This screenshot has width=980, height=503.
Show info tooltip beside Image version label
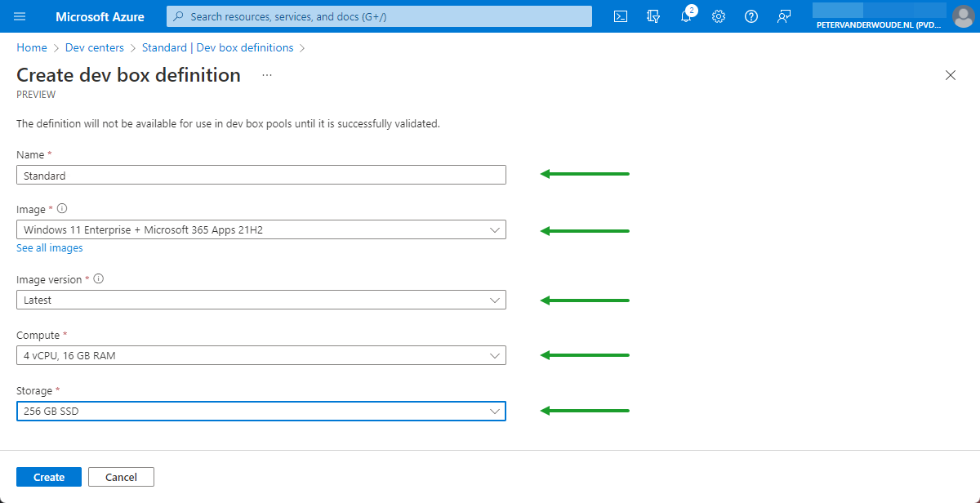point(99,279)
